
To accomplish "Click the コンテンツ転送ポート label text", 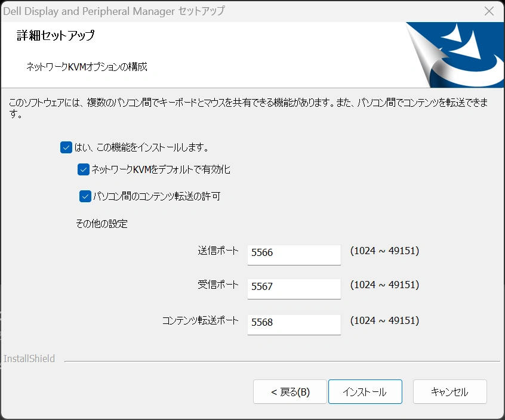I will point(201,321).
